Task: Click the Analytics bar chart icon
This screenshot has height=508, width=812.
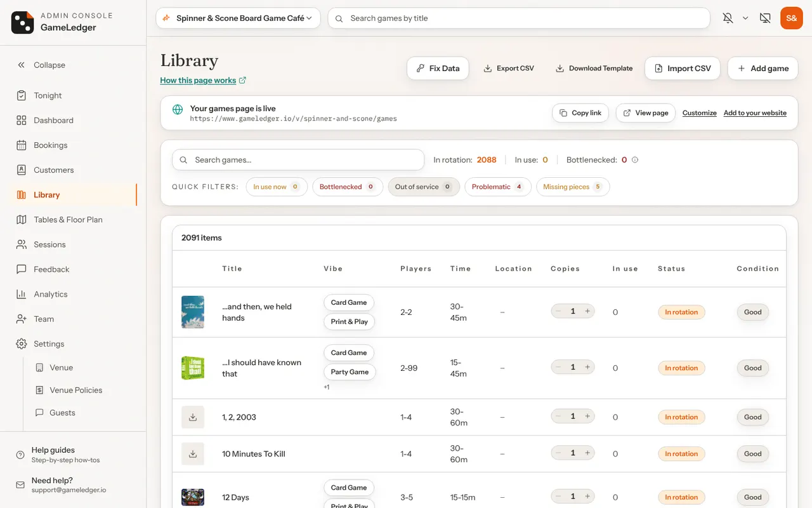Action: [22, 294]
